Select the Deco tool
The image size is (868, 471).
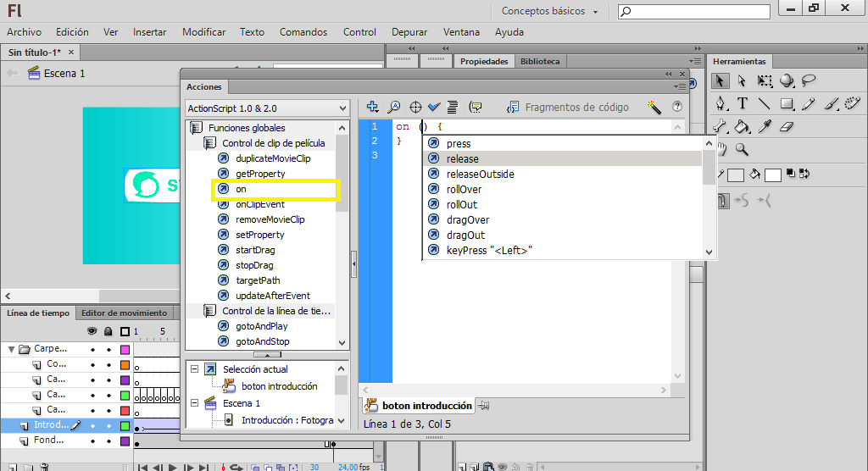853,103
